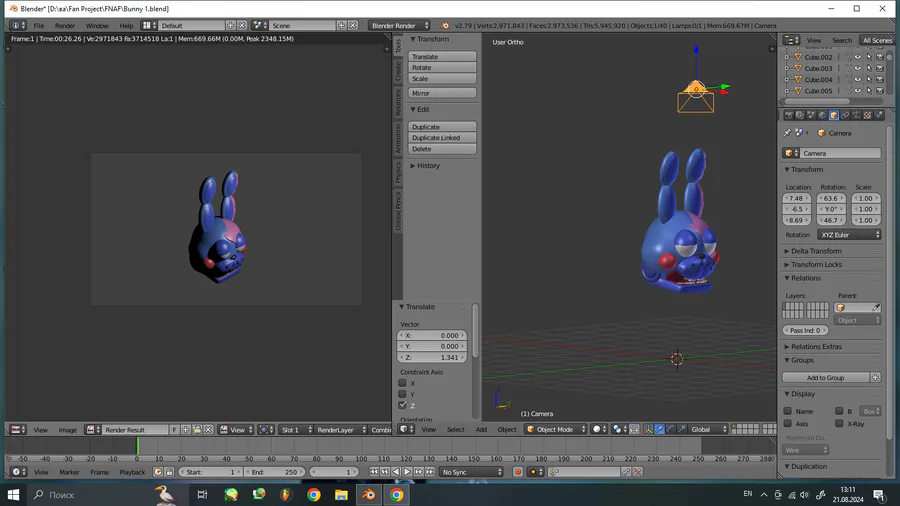This screenshot has height=506, width=900.
Task: Select the translate manipulator arrow icon
Action: (660, 429)
